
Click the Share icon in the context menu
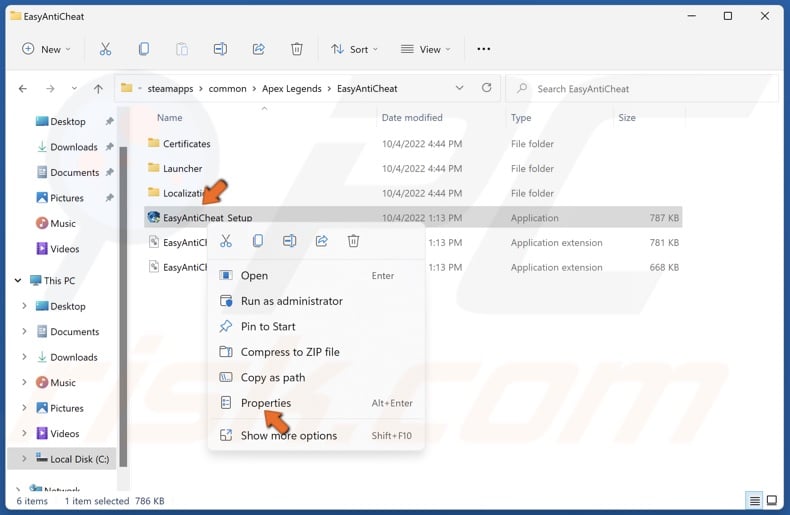(x=321, y=241)
